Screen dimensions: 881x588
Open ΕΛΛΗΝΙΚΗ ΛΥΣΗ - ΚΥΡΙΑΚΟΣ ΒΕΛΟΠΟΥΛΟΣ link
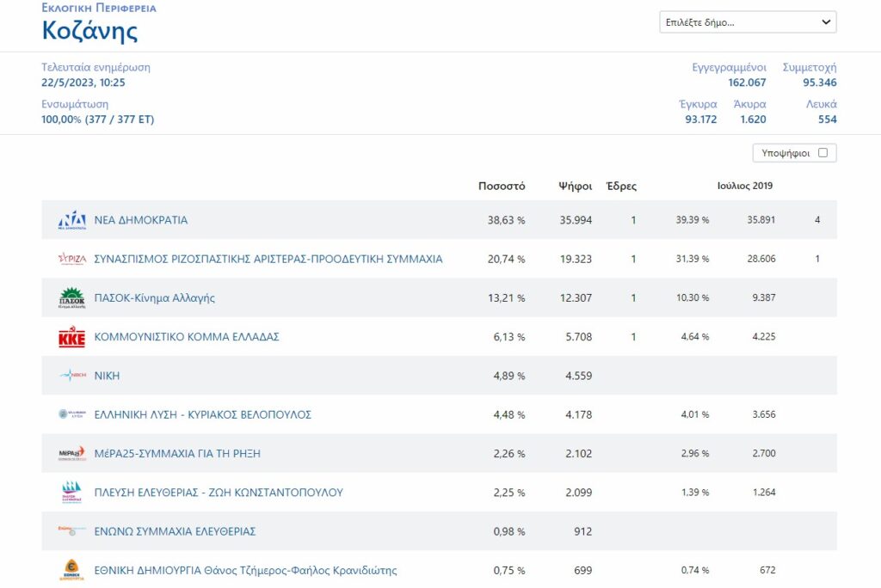coord(202,414)
